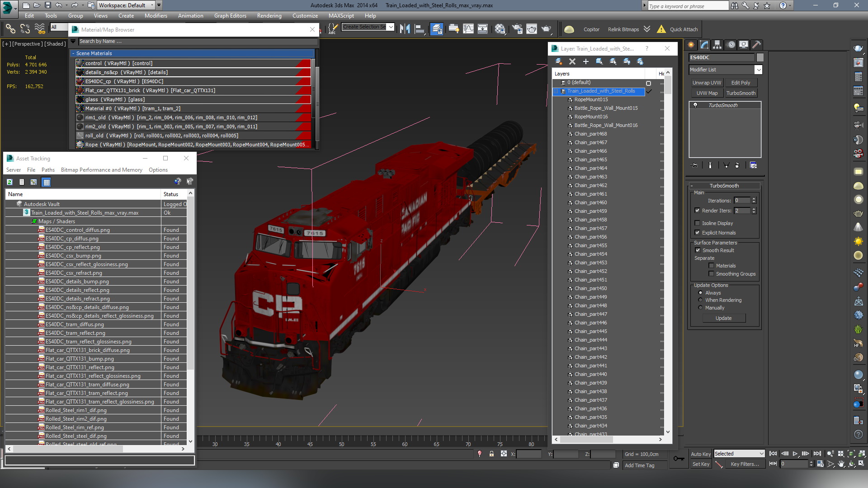Select highlighted objects and layers icon

coord(599,61)
